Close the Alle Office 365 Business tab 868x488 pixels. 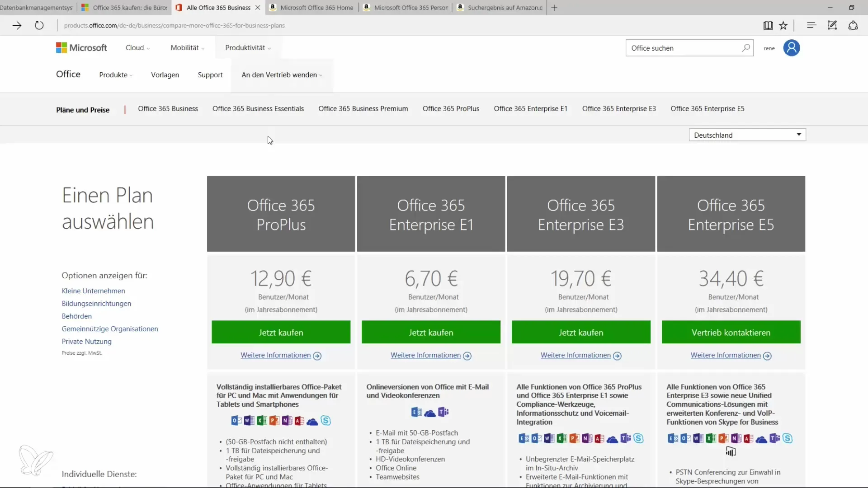coord(258,8)
